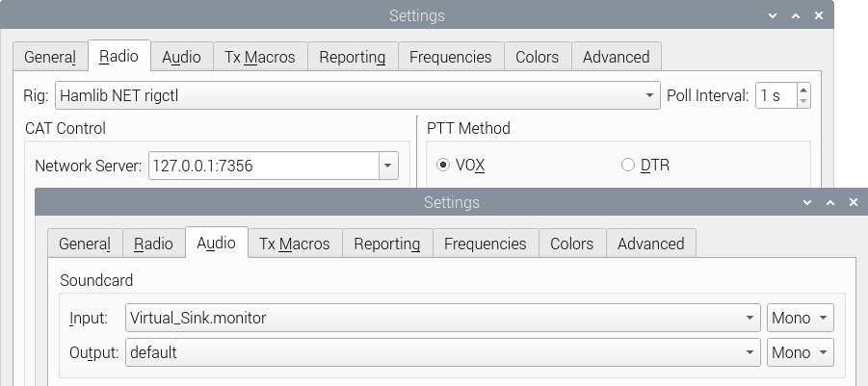
Task: Decrease Poll Interval with down arrow
Action: (803, 102)
